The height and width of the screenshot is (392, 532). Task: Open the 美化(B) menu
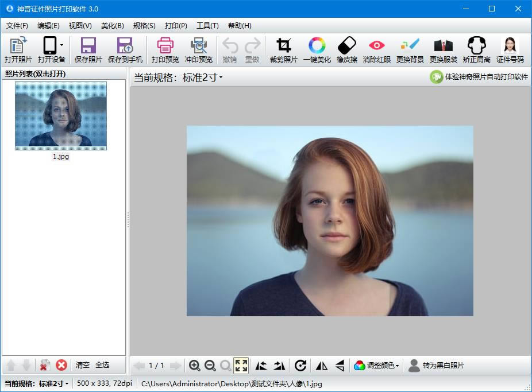tap(112, 26)
